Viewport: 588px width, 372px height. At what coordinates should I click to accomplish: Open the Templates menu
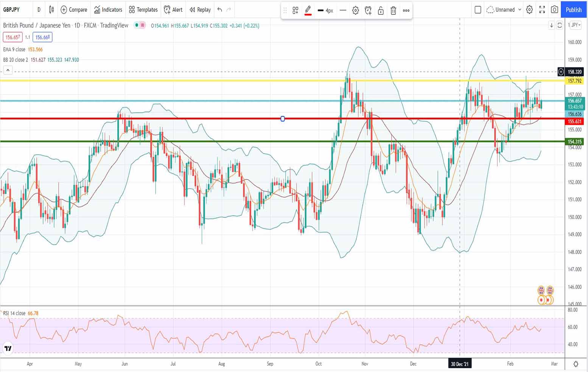pyautogui.click(x=143, y=10)
